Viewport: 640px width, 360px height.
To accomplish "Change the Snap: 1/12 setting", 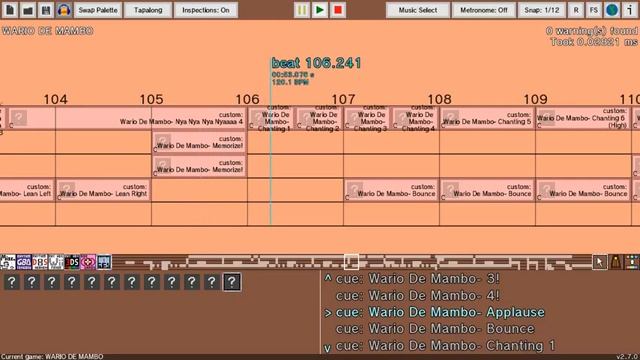I will pyautogui.click(x=542, y=10).
